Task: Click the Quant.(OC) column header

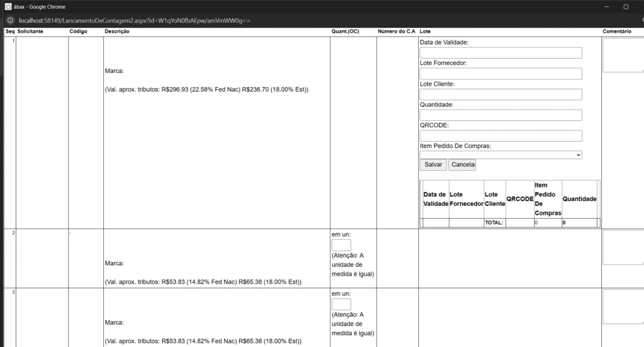Action: point(345,31)
